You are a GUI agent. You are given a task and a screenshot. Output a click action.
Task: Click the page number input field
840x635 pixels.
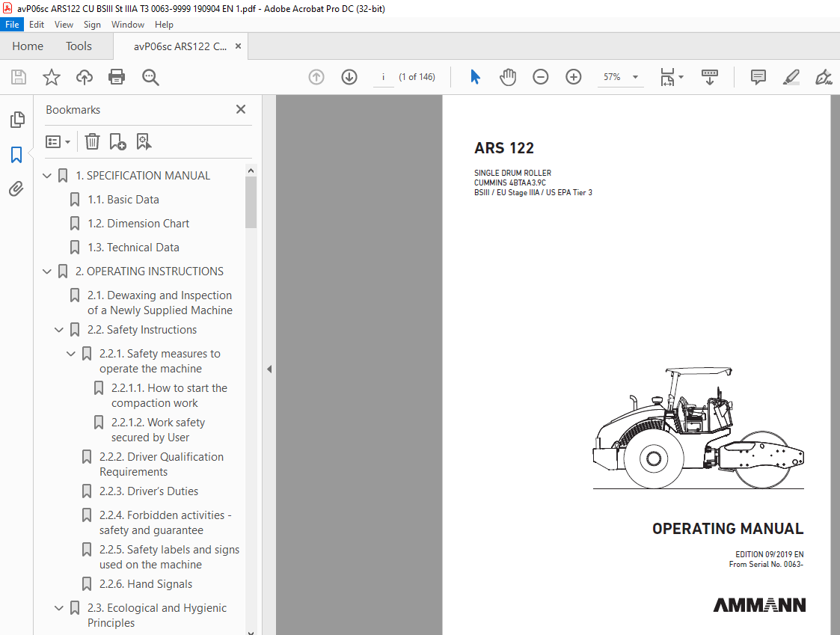[383, 77]
